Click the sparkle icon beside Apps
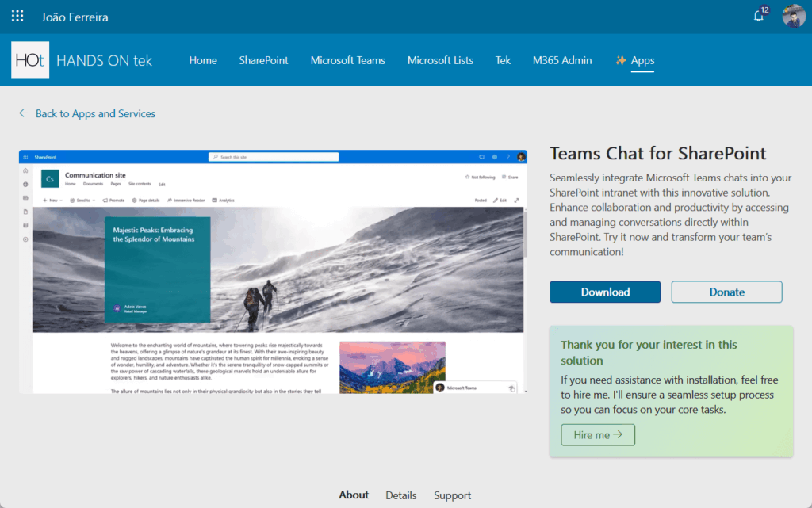The width and height of the screenshot is (812, 508). [x=620, y=60]
